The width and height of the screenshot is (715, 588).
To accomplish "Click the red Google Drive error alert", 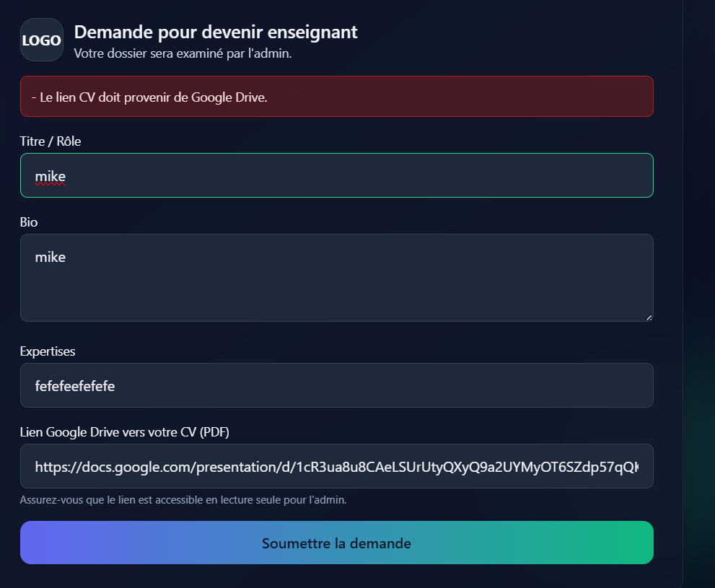I will [336, 97].
